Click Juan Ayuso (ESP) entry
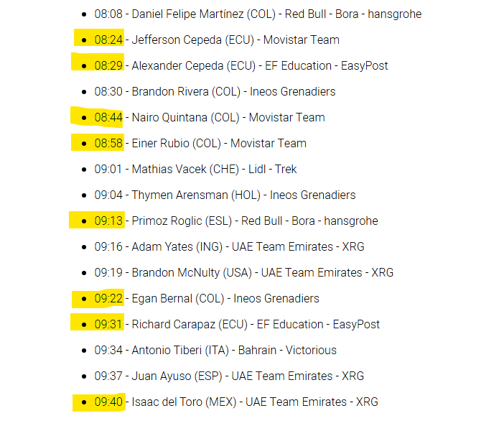This screenshot has height=426, width=504. 229,376
